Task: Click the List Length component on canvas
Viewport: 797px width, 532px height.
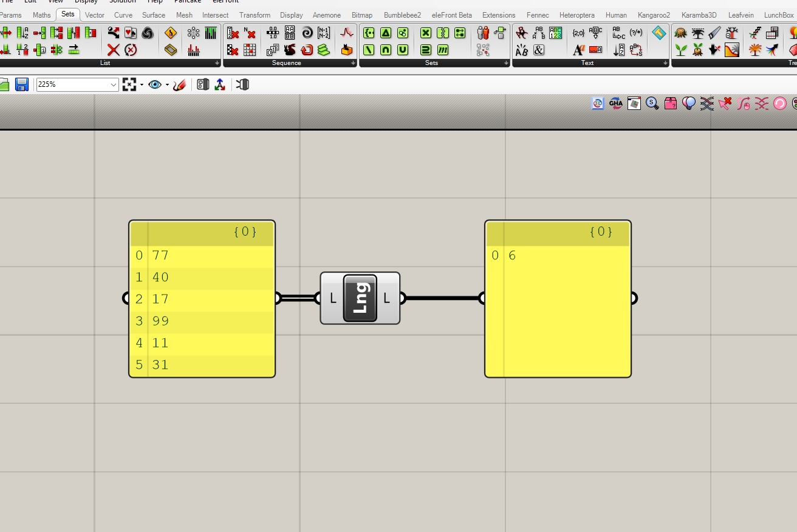Action: click(x=360, y=298)
